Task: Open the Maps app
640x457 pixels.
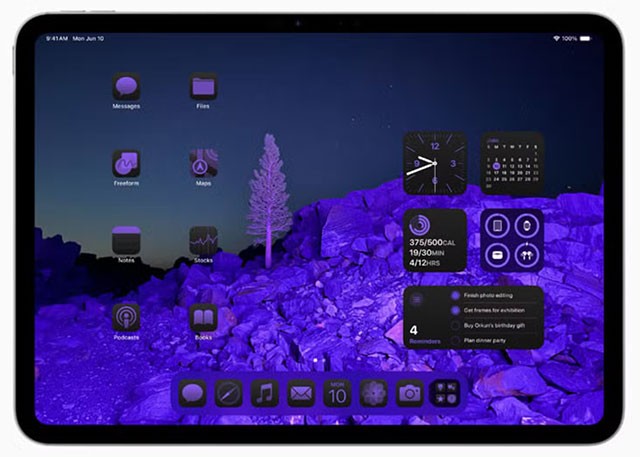Action: [203, 163]
